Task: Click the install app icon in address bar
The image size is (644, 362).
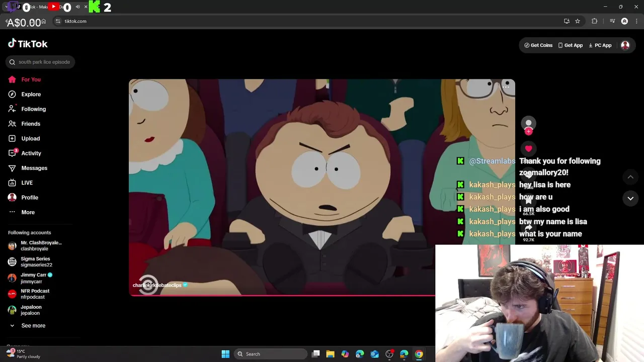Action: [x=567, y=21]
